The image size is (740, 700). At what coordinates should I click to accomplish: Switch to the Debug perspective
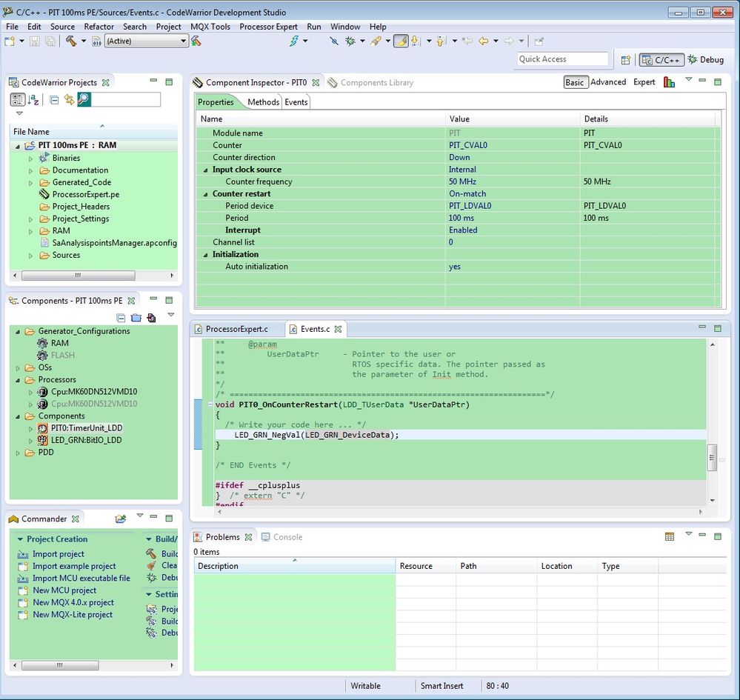(706, 59)
